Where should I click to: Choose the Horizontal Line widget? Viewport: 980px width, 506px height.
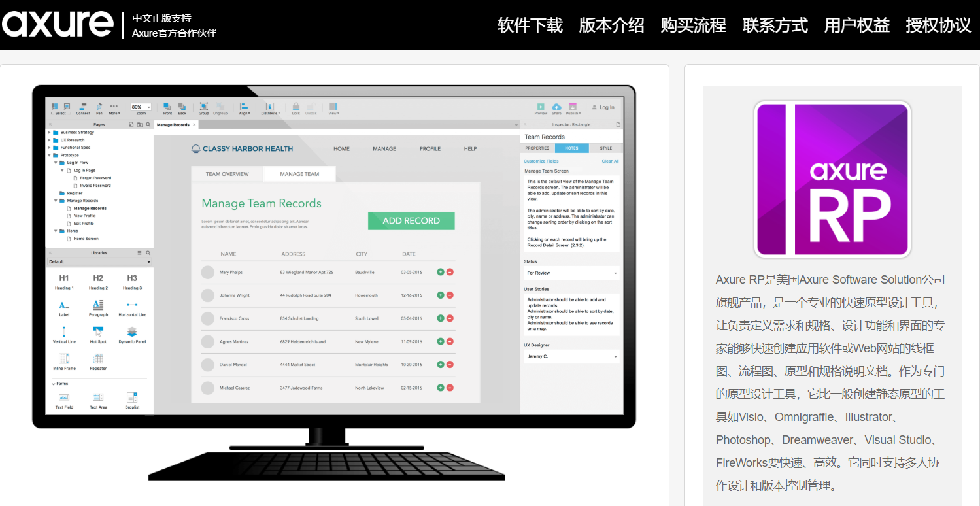[132, 309]
